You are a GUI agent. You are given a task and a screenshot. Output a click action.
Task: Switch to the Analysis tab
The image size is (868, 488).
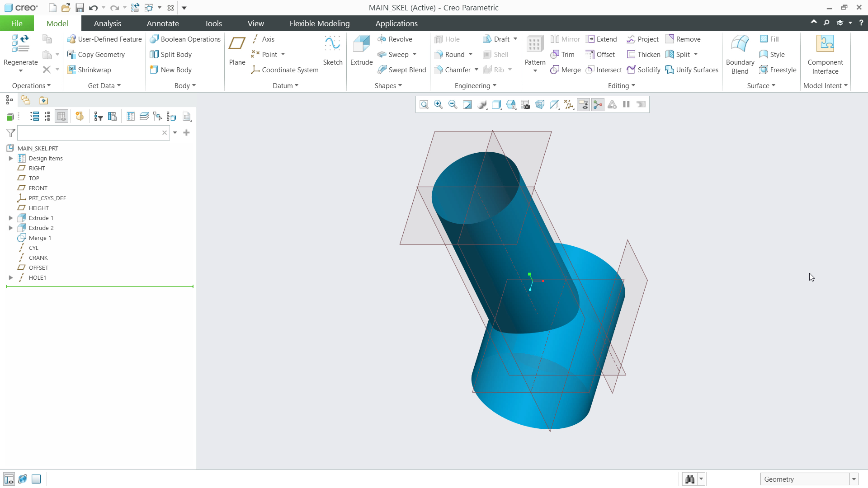(107, 23)
